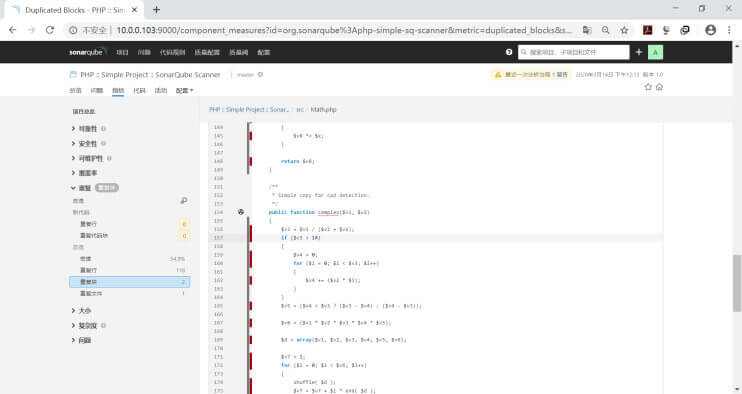
Task: Open 问题 in the black top navigation bar
Action: point(144,52)
